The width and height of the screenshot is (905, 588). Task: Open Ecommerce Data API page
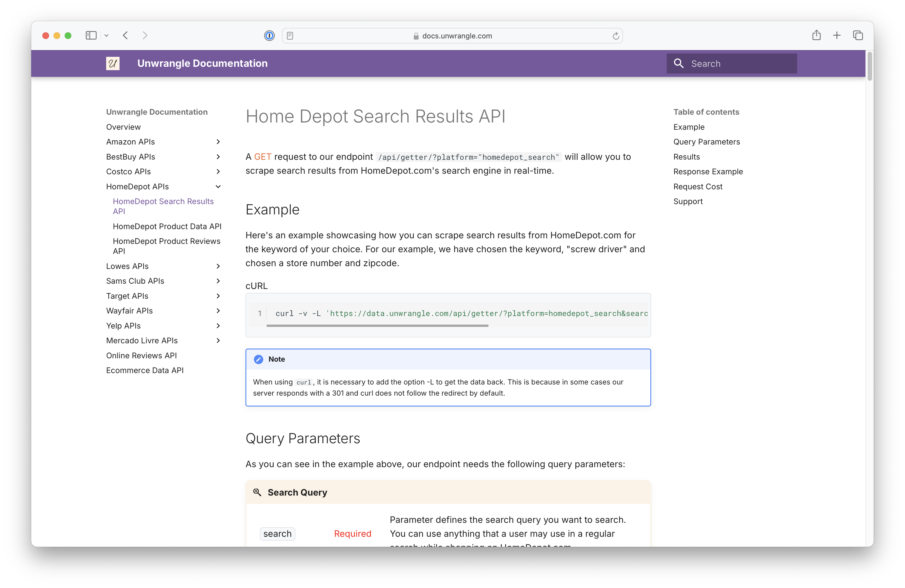pos(145,370)
